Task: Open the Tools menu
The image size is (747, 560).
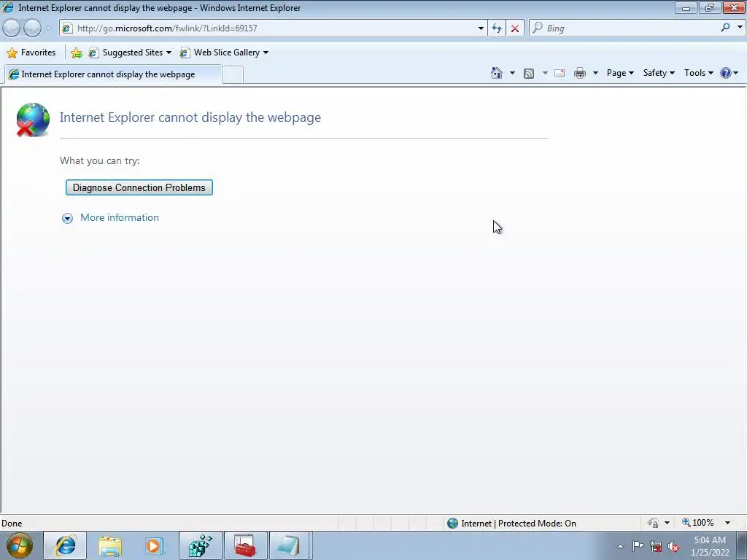Action: coord(698,73)
